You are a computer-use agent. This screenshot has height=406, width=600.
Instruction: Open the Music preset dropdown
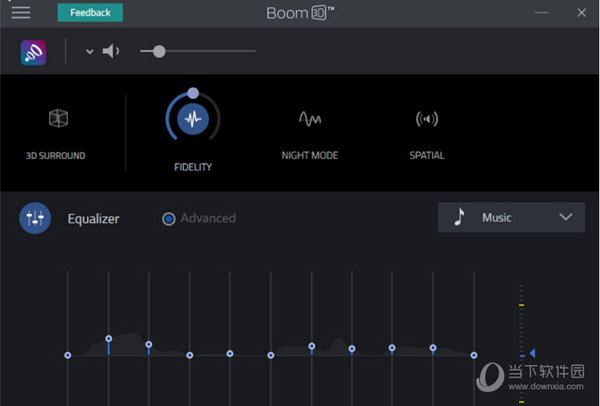point(511,217)
